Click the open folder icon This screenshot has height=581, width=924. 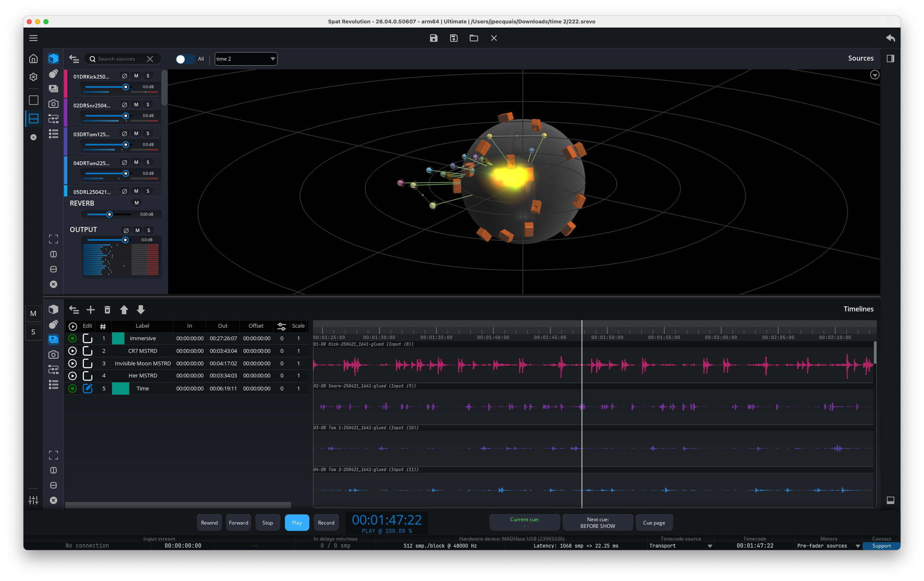(473, 38)
